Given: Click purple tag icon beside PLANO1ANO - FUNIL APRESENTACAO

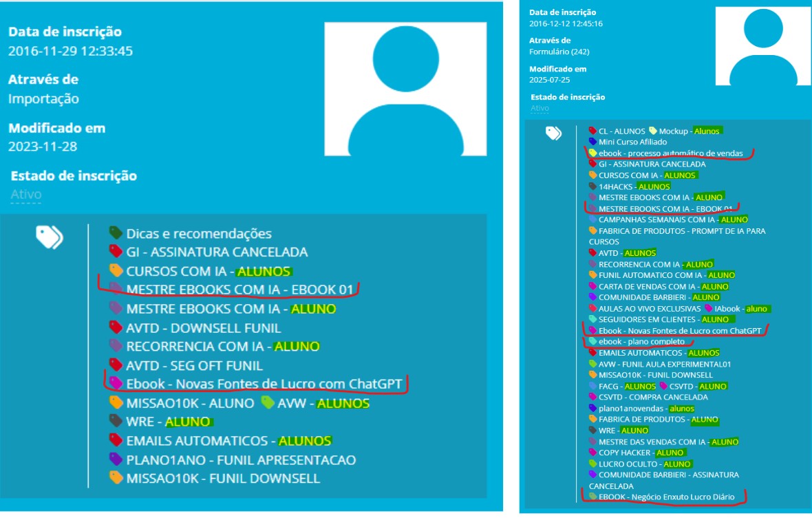Looking at the screenshot, I should (116, 459).
